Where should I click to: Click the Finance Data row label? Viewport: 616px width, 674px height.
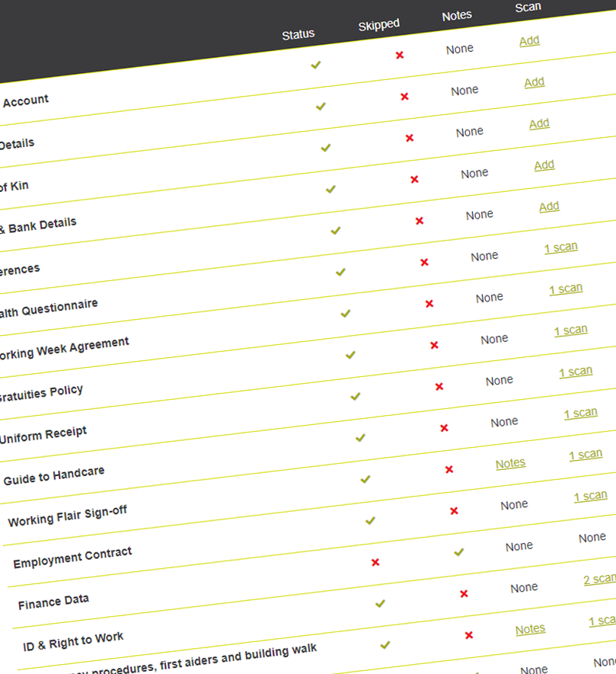pos(53,602)
